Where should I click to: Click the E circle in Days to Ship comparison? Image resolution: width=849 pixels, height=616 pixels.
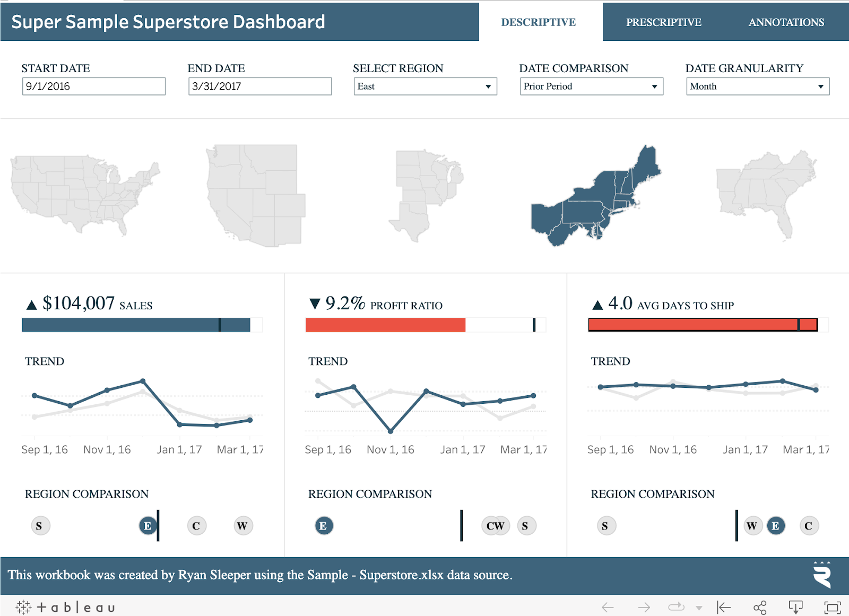(775, 526)
